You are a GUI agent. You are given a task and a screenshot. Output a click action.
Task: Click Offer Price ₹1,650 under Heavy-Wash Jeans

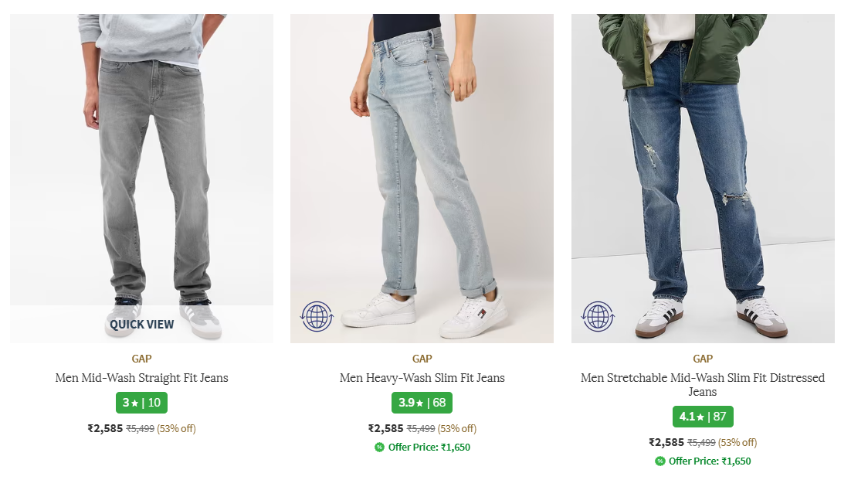click(429, 447)
